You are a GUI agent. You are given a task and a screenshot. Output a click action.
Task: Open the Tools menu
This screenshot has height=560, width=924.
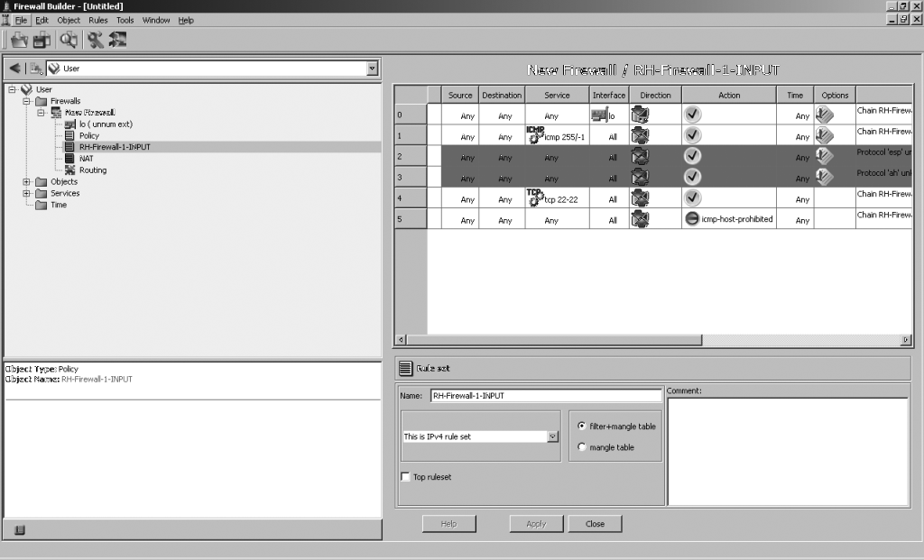pos(125,20)
